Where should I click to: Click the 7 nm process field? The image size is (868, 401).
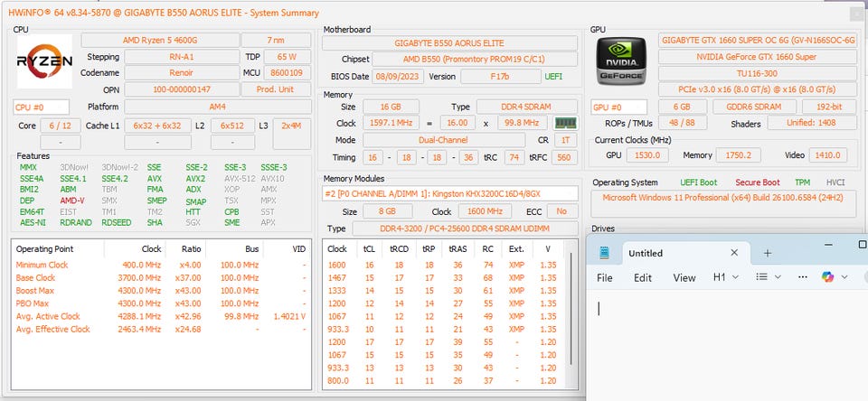(x=277, y=41)
